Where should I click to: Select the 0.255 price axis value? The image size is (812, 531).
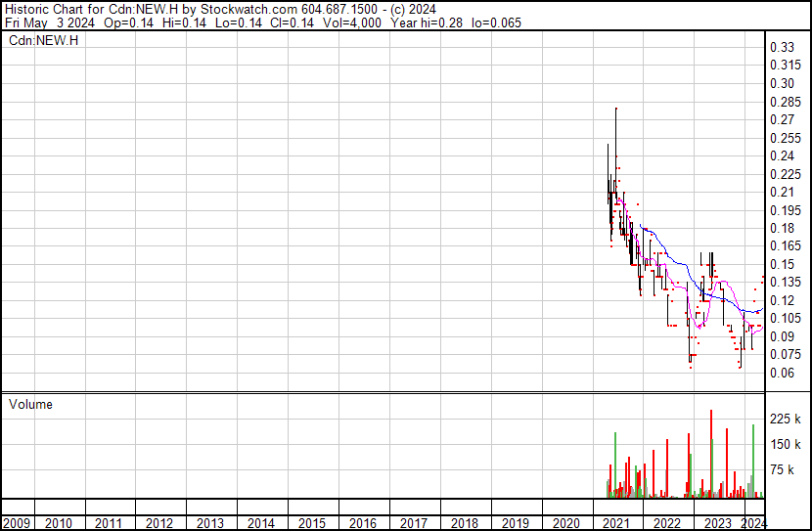point(786,138)
